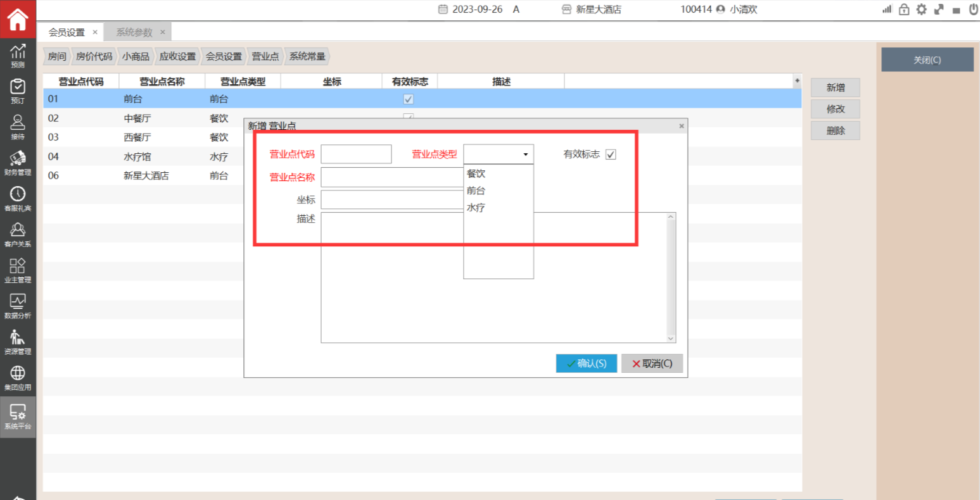Open the 数据分析 data analysis icon
This screenshot has height=500, width=980.
click(18, 305)
